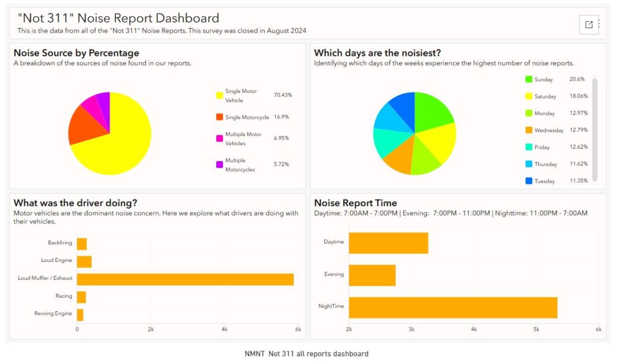Expand the Noise Report Time panel
Viewport: 622px width, 364px height.
point(357,202)
